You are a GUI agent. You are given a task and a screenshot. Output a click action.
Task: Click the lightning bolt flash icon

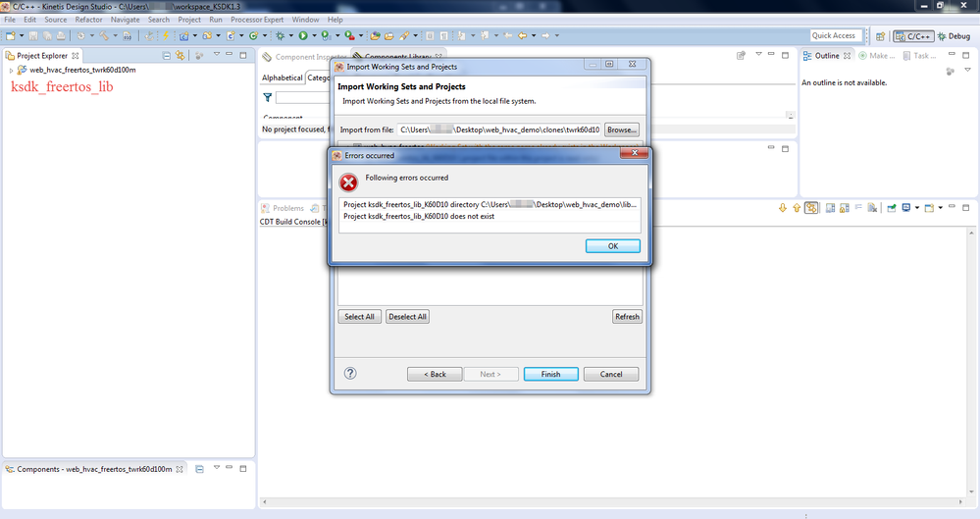click(x=166, y=36)
